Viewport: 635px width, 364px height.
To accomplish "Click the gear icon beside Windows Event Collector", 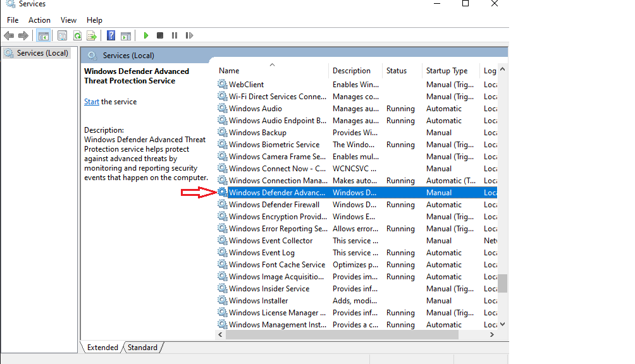I will [223, 240].
